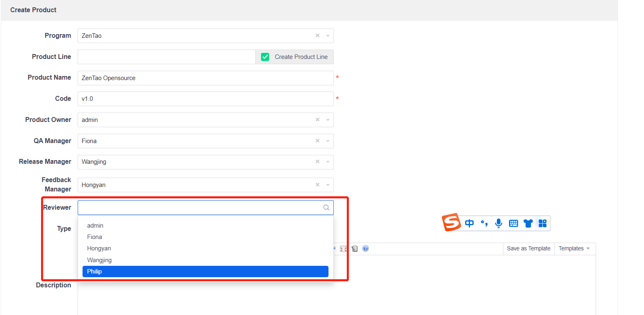The height and width of the screenshot is (315, 644).
Task: Click into the Product Name field
Action: coord(205,78)
